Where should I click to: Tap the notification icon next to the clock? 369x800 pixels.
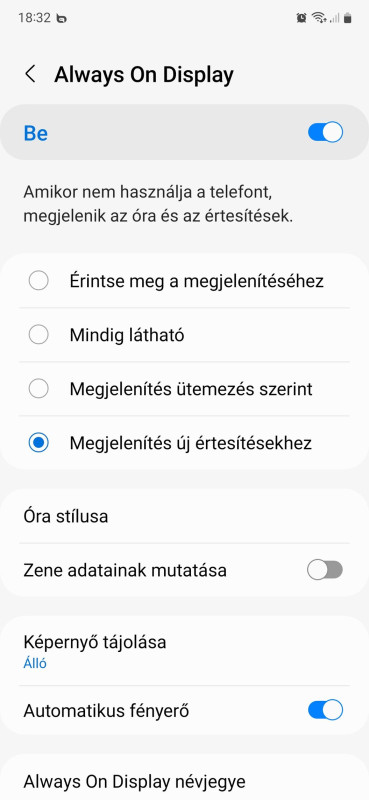coord(62,19)
